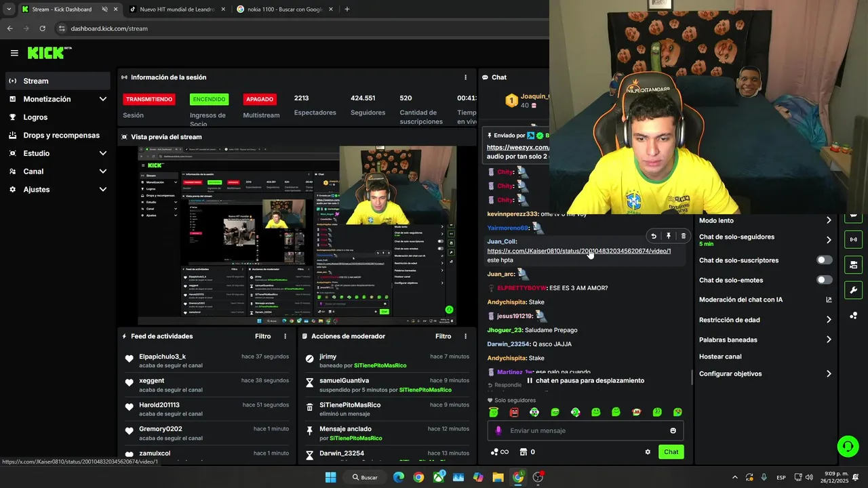The width and height of the screenshot is (868, 488).
Task: Click the camera icon in right sidebar
Action: pyautogui.click(x=853, y=264)
